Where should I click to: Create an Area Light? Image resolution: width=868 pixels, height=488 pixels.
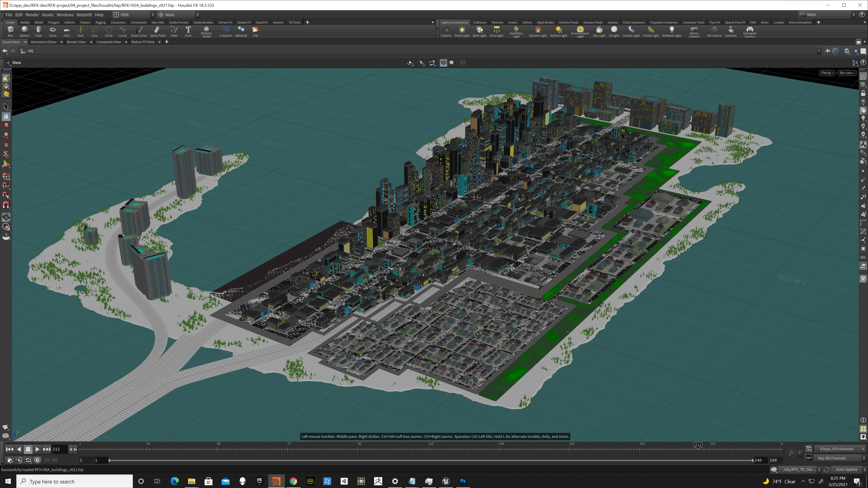click(496, 31)
